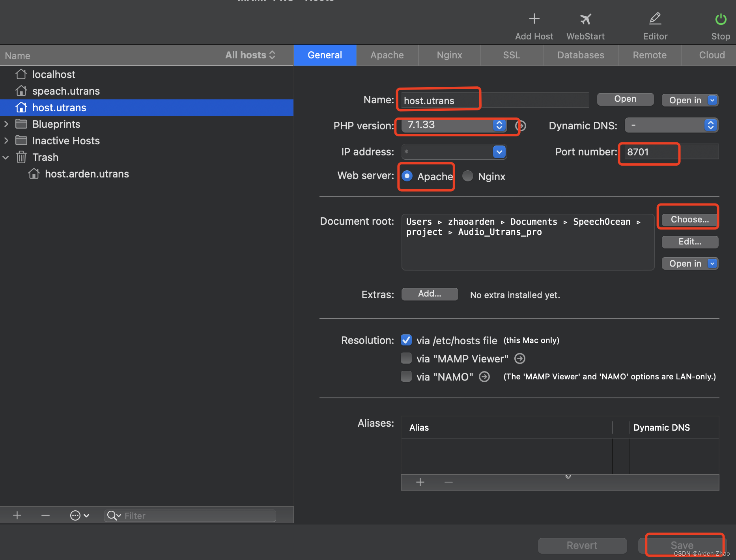Open the 'Open in' dropdown beside Name
Viewport: 736px width, 560px height.
(x=690, y=100)
